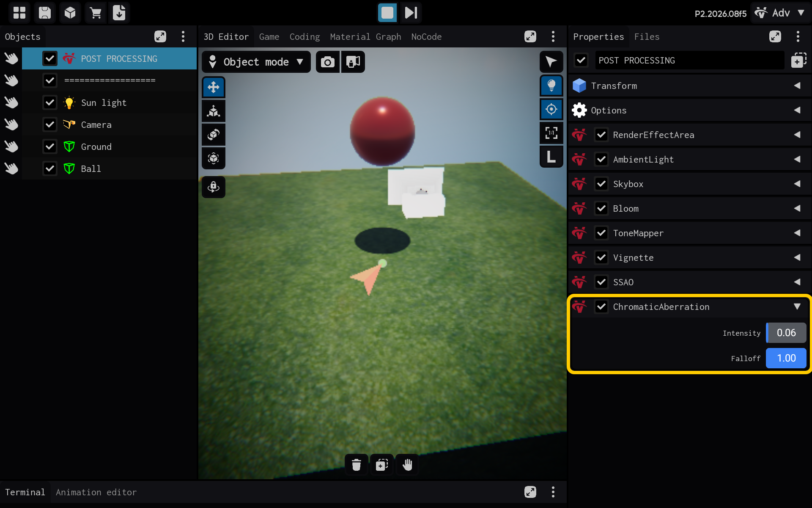Select the Ball object row
Viewport: 812px width, 508px height.
coord(109,168)
